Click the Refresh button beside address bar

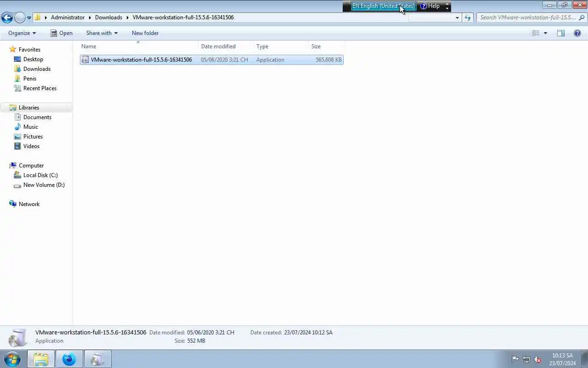[x=468, y=17]
